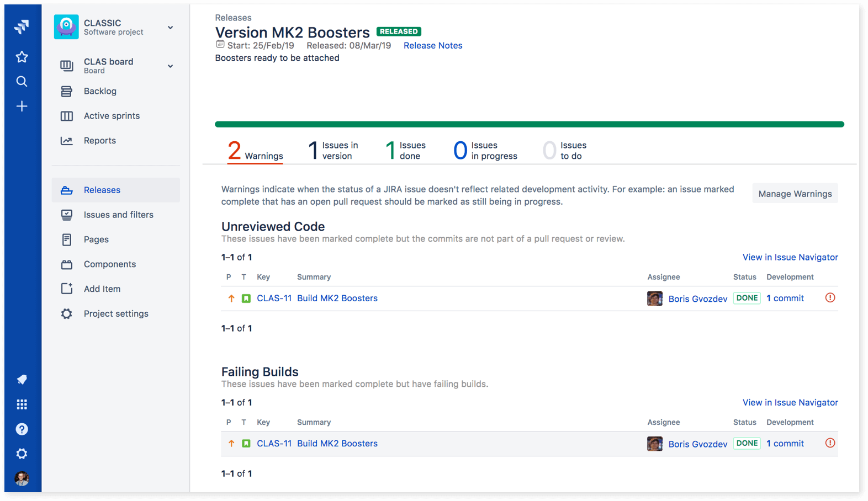Click the warning indicator on the CLAS-11 row
868x501 pixels.
(x=830, y=297)
